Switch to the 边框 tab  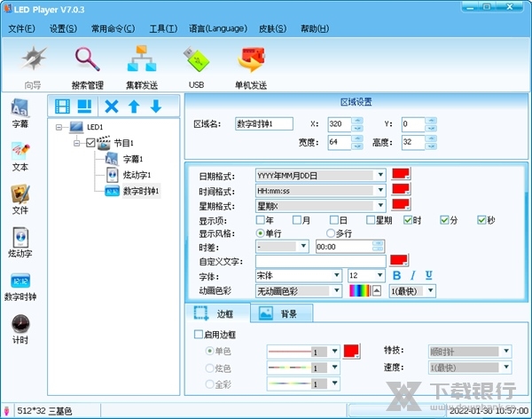[x=217, y=313]
